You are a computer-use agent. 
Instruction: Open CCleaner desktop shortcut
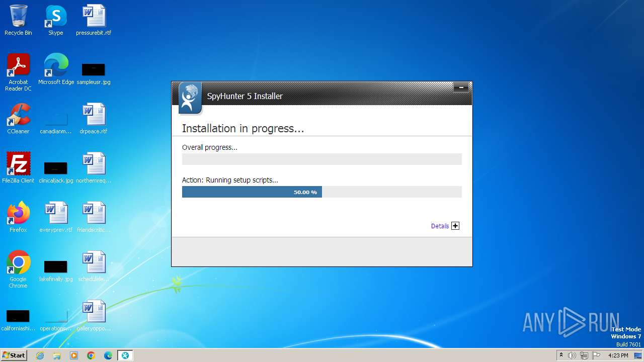pos(18,119)
